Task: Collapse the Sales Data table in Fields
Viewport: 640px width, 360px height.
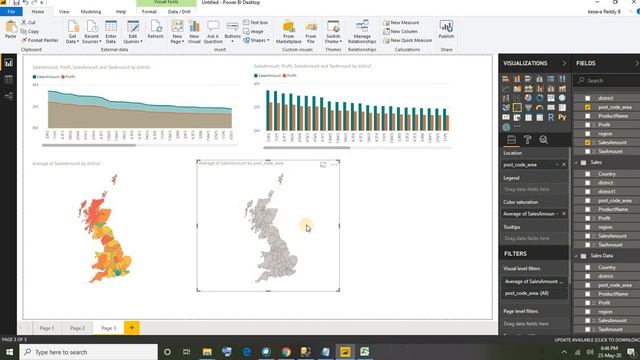Action: [x=576, y=256]
